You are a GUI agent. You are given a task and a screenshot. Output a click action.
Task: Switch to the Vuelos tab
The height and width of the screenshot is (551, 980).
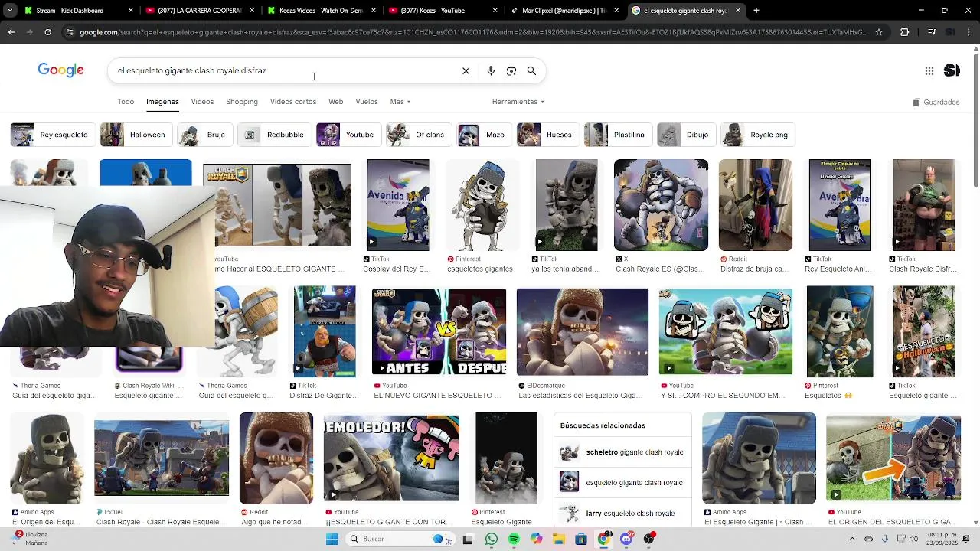[367, 102]
